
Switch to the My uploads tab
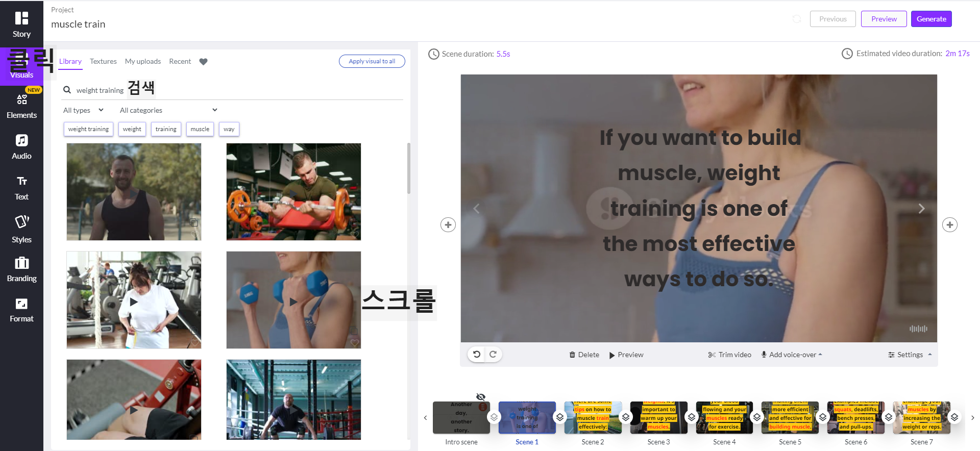click(143, 61)
